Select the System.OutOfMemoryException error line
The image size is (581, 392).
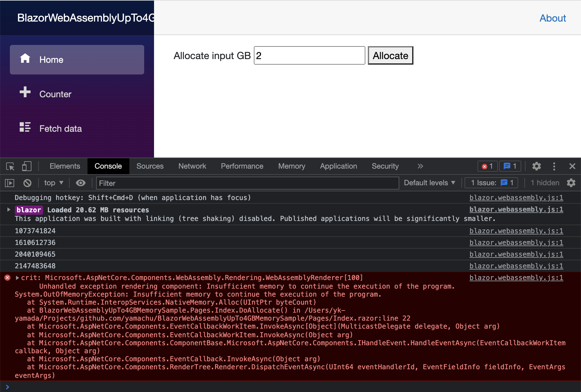point(198,294)
